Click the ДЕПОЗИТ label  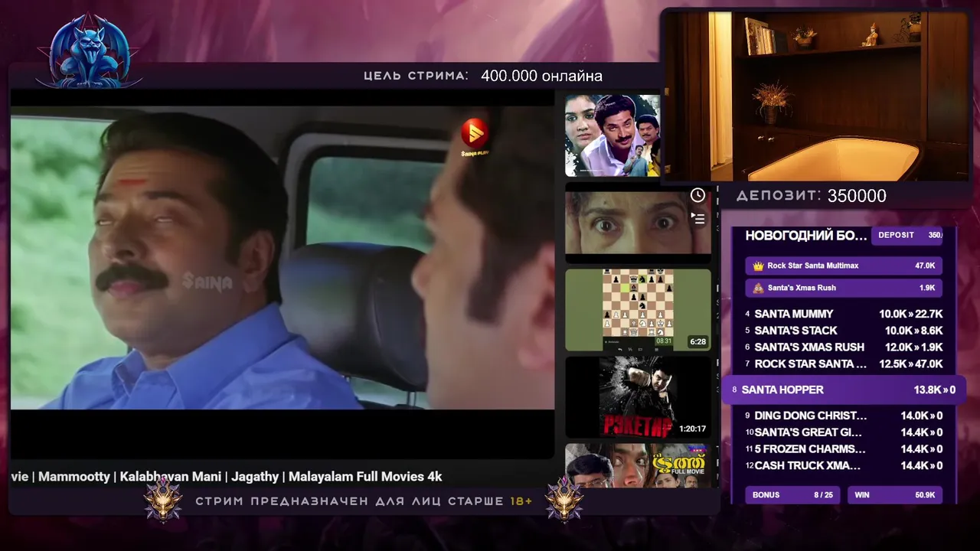(779, 196)
